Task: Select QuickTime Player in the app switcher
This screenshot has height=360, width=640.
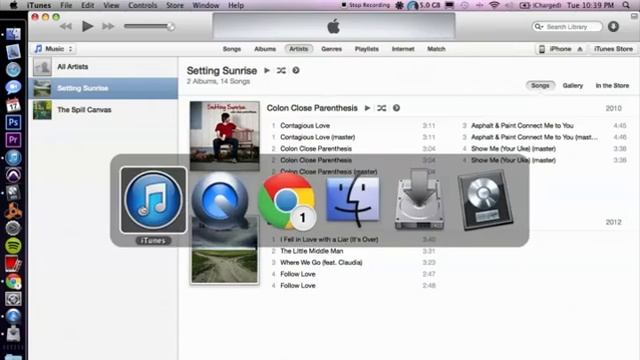Action: (220, 200)
